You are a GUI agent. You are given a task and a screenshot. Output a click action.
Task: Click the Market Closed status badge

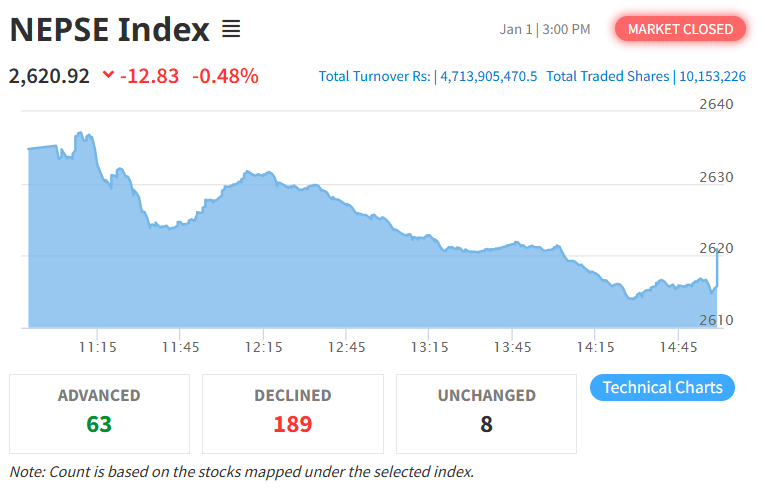pos(680,29)
